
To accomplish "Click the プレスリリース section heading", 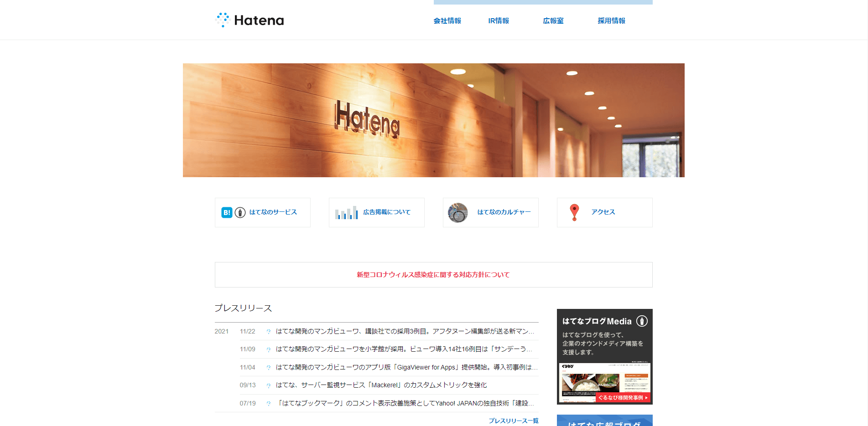I will 243,308.
